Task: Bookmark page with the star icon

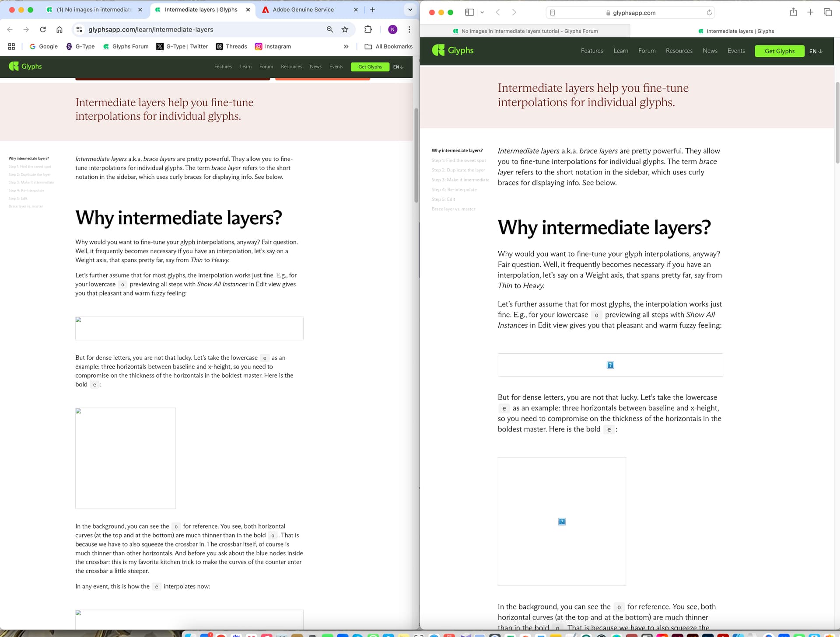Action: point(345,29)
